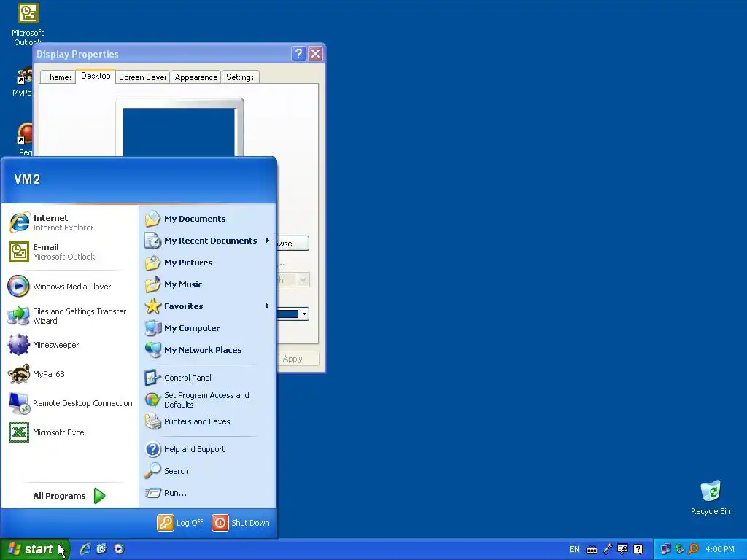Click Microsoft Outlook desktop icon

[x=28, y=23]
